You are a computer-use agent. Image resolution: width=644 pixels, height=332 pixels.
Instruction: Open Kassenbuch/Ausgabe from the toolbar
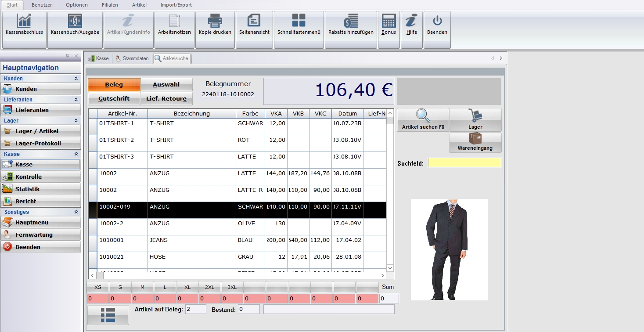[x=75, y=21]
